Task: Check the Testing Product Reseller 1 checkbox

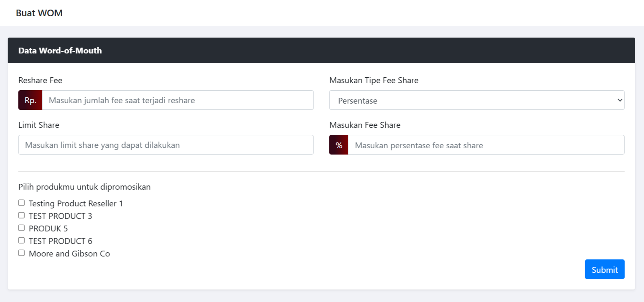Action: pyautogui.click(x=22, y=203)
